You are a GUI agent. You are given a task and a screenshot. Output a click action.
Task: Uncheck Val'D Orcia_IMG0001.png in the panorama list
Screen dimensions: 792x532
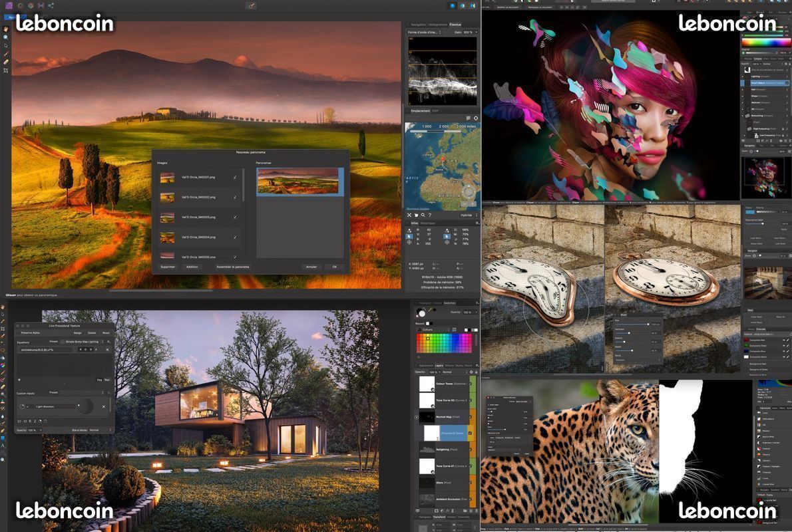click(235, 177)
